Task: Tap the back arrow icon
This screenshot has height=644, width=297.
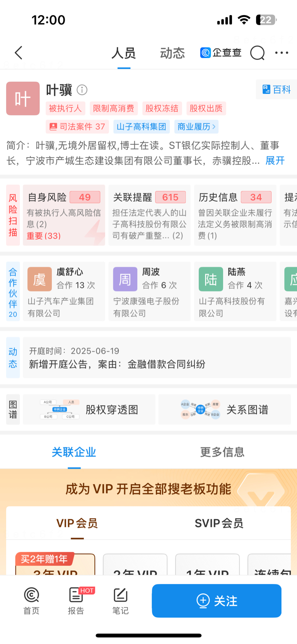Action: click(x=18, y=53)
